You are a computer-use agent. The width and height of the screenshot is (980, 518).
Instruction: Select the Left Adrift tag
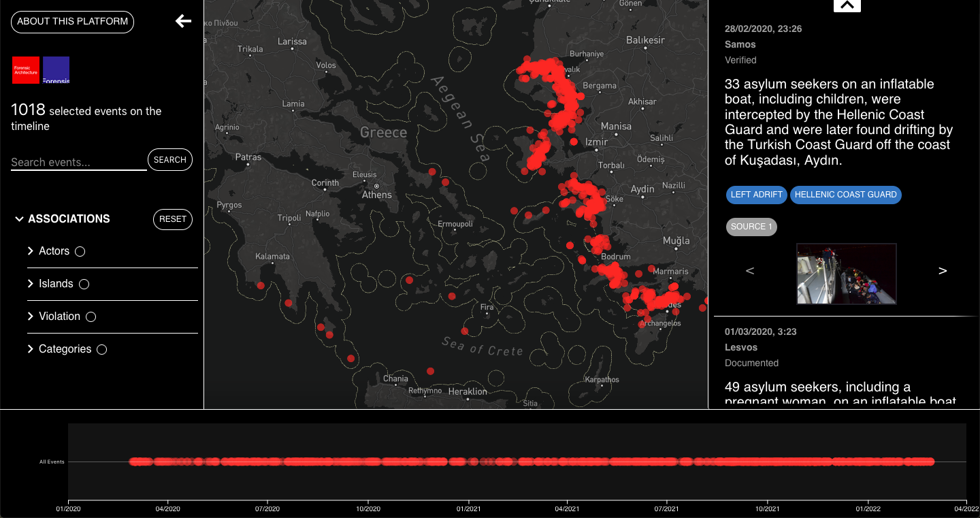(x=756, y=195)
